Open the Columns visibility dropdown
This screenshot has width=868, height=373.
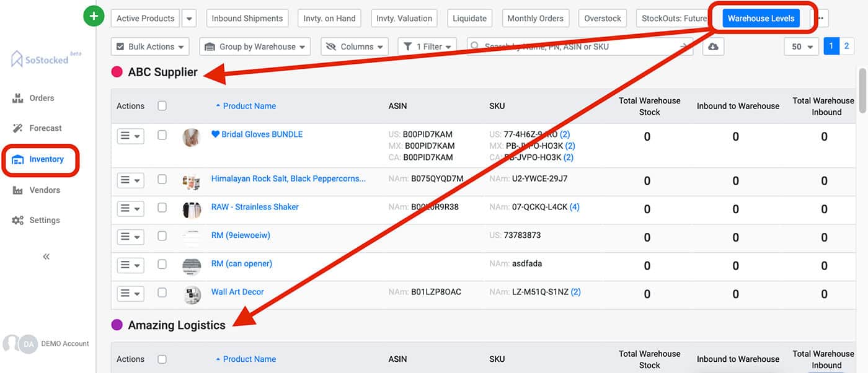(x=354, y=46)
